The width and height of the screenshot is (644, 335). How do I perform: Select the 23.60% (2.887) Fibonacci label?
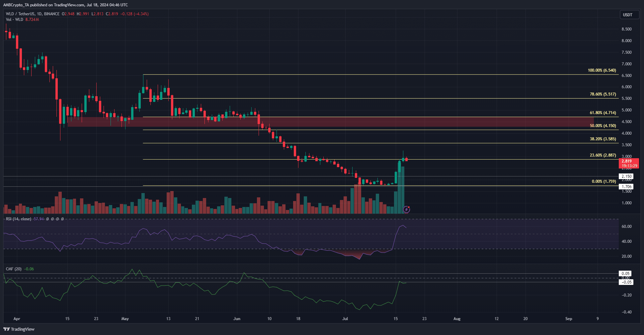coord(603,155)
